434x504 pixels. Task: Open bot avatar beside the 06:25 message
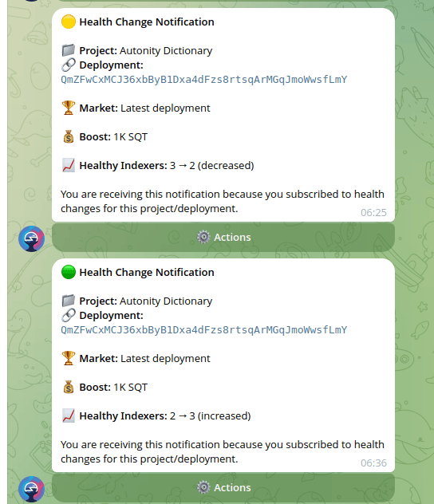(31, 238)
